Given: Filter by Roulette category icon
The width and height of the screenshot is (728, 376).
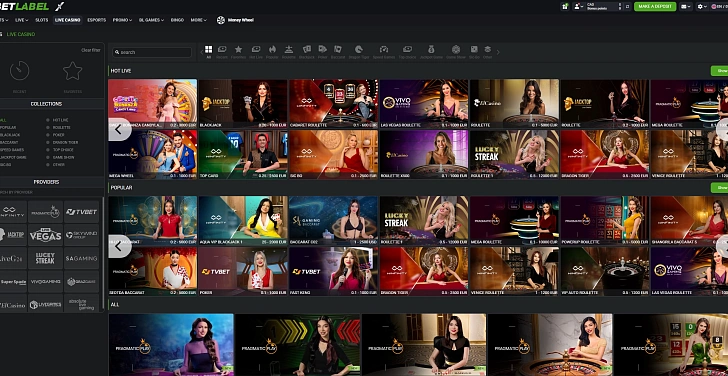Looking at the screenshot, I should point(289,49).
